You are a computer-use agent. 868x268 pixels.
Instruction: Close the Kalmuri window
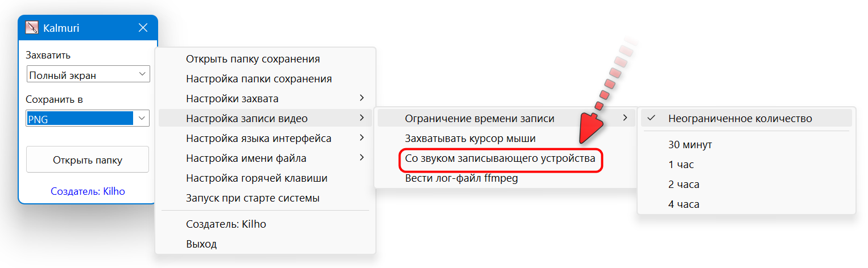pyautogui.click(x=143, y=28)
